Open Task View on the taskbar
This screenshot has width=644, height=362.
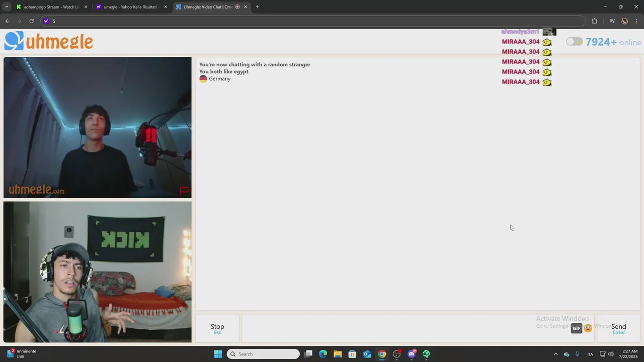[x=308, y=354]
